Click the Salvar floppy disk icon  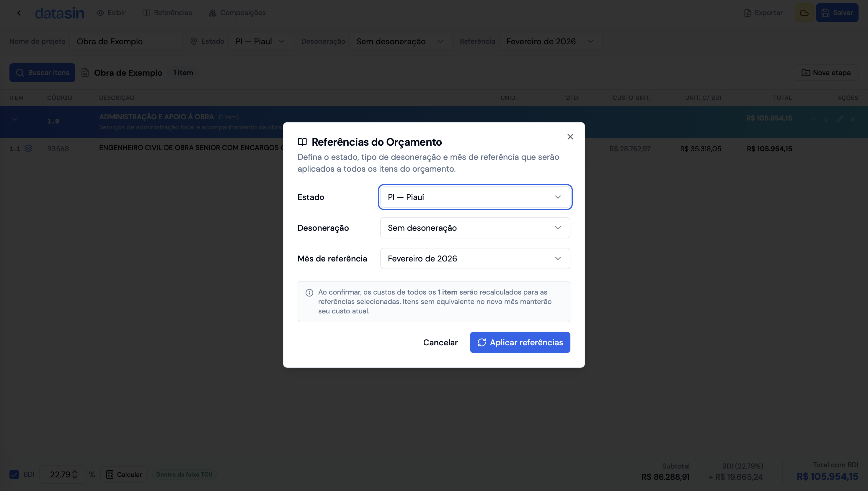point(825,13)
